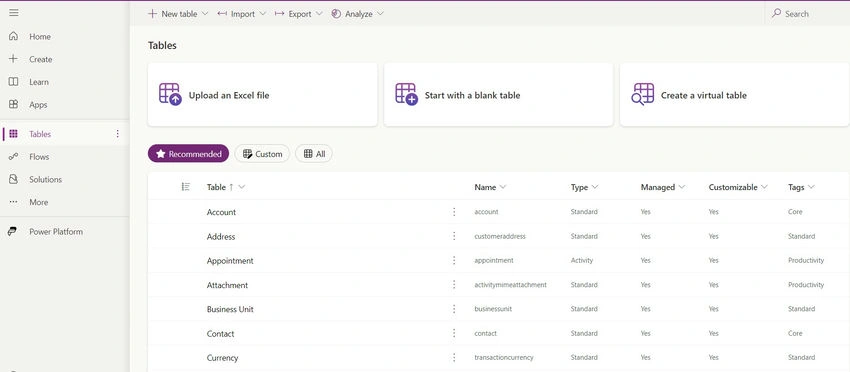Click 'Productivity' tag in Appointment row

coord(806,261)
